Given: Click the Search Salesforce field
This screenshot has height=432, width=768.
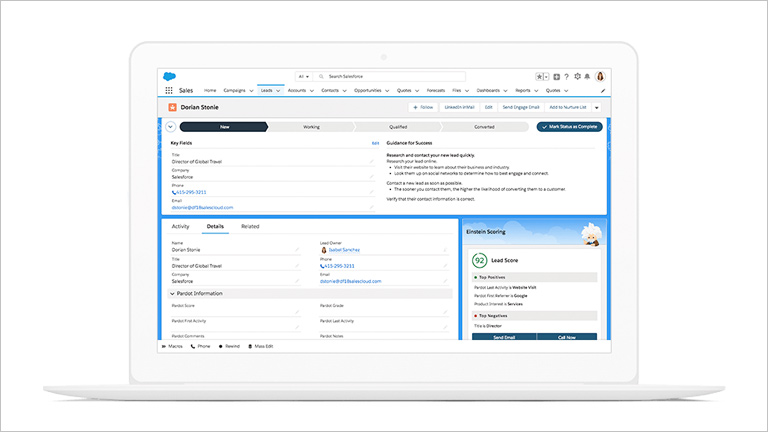Looking at the screenshot, I should tap(389, 76).
